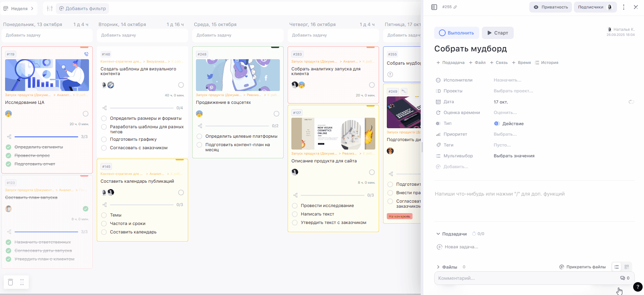The image size is (644, 295).
Task: Uncheck completed task "Составить план запуска"
Action: click(86, 209)
